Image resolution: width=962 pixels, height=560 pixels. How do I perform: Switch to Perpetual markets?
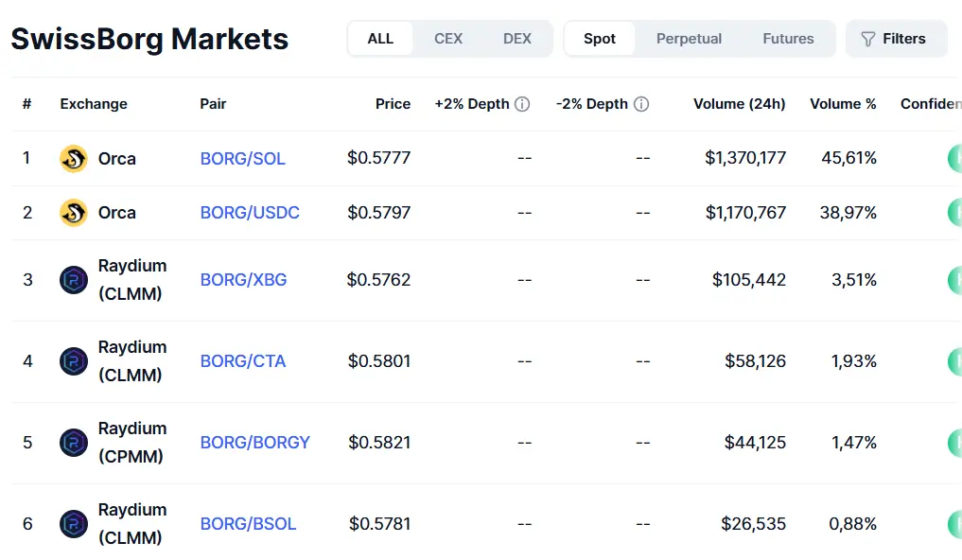tap(689, 39)
